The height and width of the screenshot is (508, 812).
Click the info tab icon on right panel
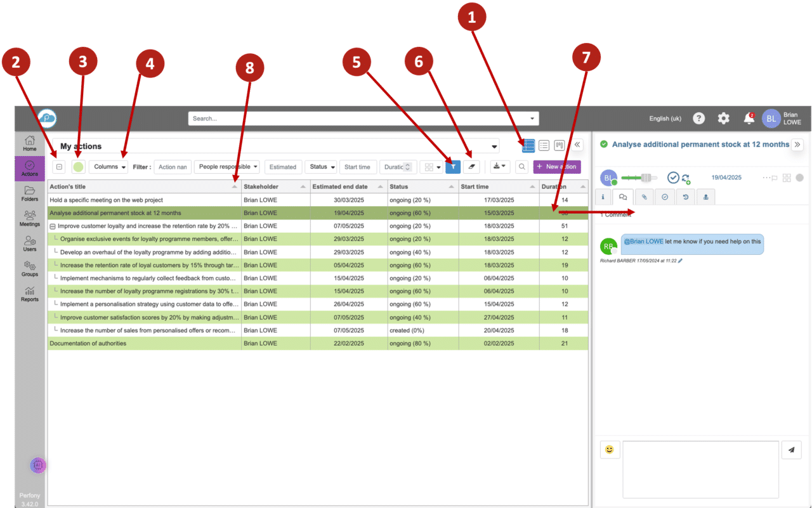click(603, 197)
